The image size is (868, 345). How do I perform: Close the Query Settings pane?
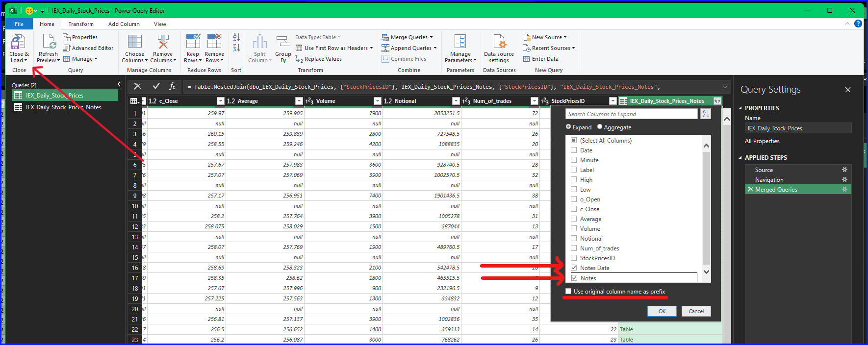(x=848, y=90)
